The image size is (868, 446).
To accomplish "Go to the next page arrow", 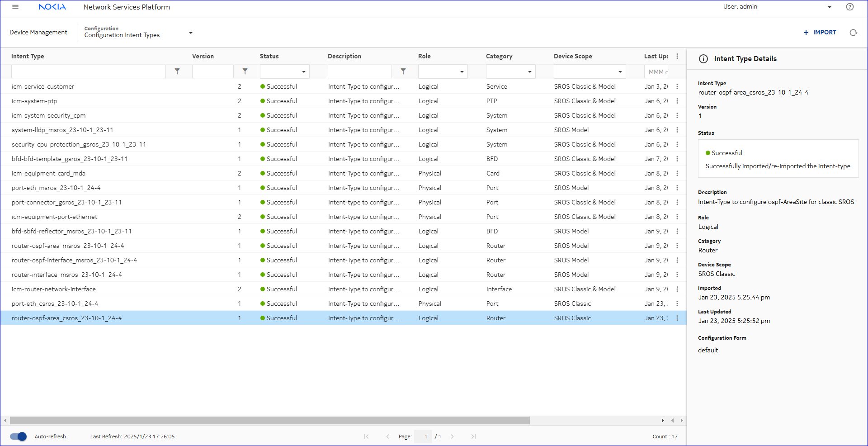I will (x=452, y=437).
